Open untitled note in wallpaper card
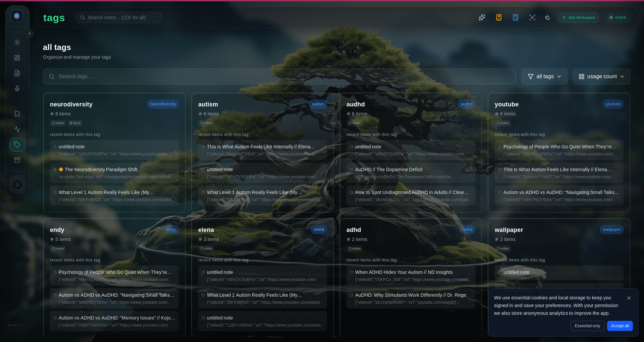 click(x=559, y=273)
